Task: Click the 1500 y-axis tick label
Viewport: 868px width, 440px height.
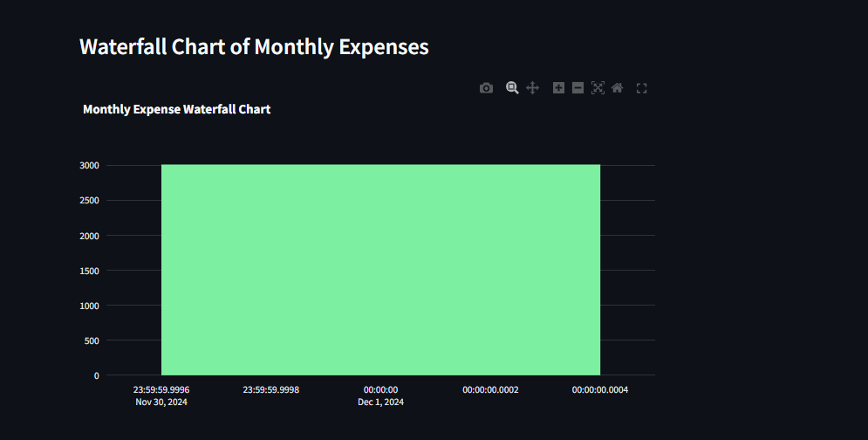Action: tap(89, 271)
